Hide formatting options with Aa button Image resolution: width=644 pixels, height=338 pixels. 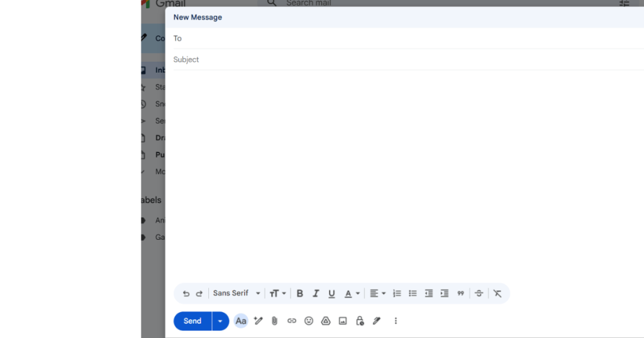(241, 321)
